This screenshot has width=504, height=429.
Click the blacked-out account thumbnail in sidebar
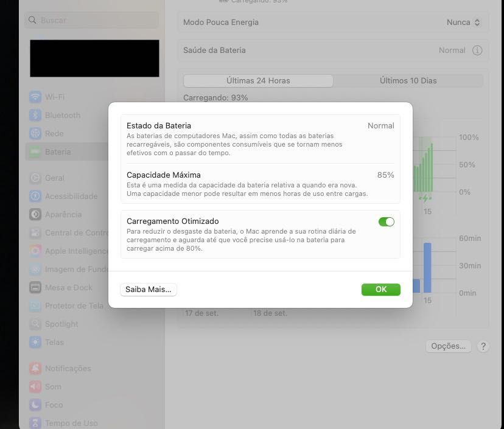[94, 58]
